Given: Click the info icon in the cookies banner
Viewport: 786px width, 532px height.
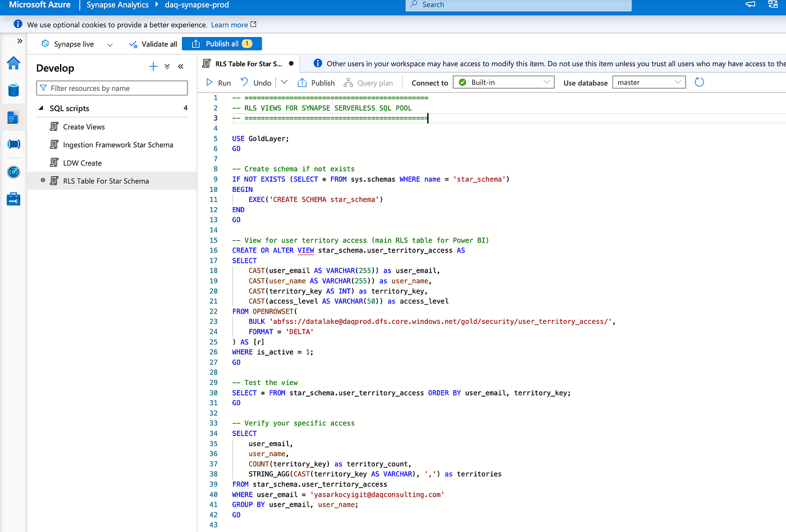Looking at the screenshot, I should 18,24.
